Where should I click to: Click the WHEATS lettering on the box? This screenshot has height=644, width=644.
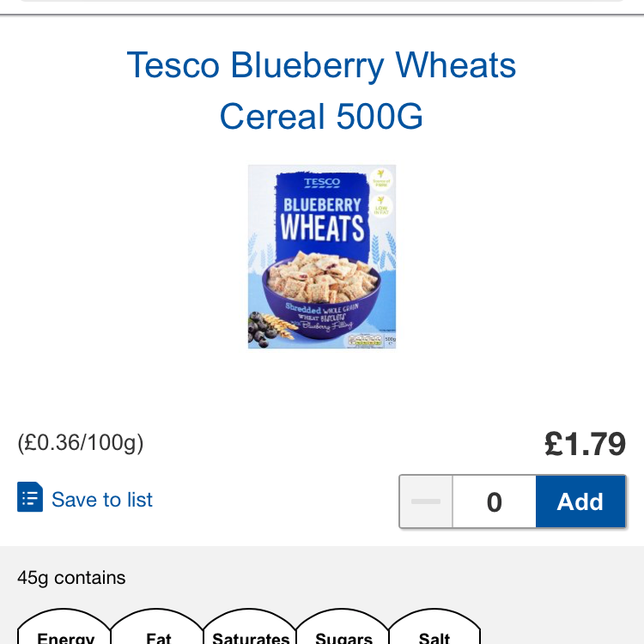[321, 228]
